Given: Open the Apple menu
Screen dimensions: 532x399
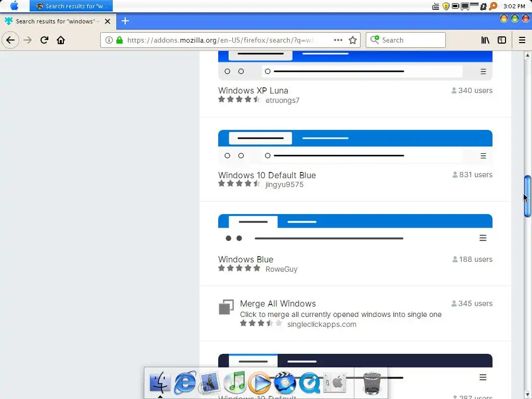Looking at the screenshot, I should (x=14, y=6).
